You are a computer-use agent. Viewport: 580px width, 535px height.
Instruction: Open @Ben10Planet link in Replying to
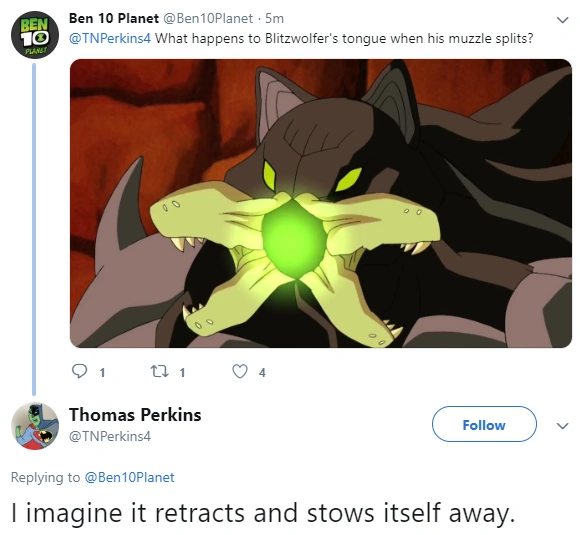click(129, 477)
